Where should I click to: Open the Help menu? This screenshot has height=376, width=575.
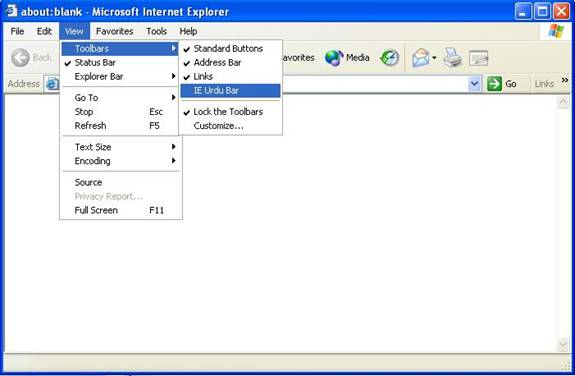188,31
